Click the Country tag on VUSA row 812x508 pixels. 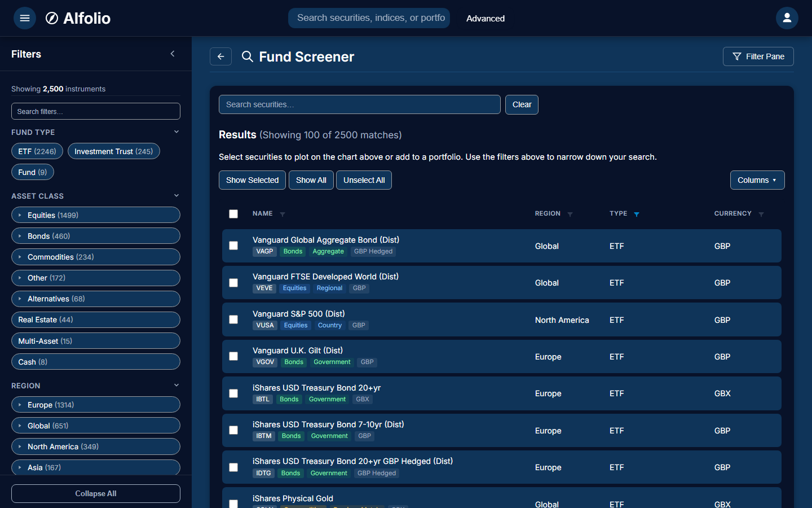coord(330,326)
